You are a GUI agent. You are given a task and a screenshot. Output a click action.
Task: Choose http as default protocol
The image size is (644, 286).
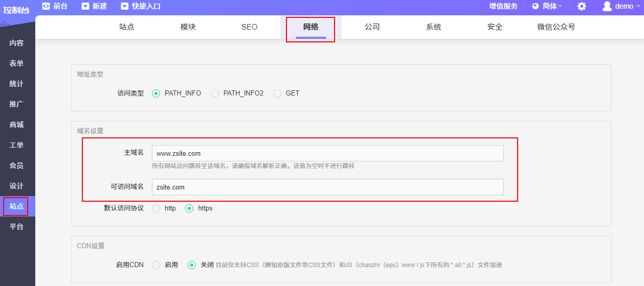(156, 208)
